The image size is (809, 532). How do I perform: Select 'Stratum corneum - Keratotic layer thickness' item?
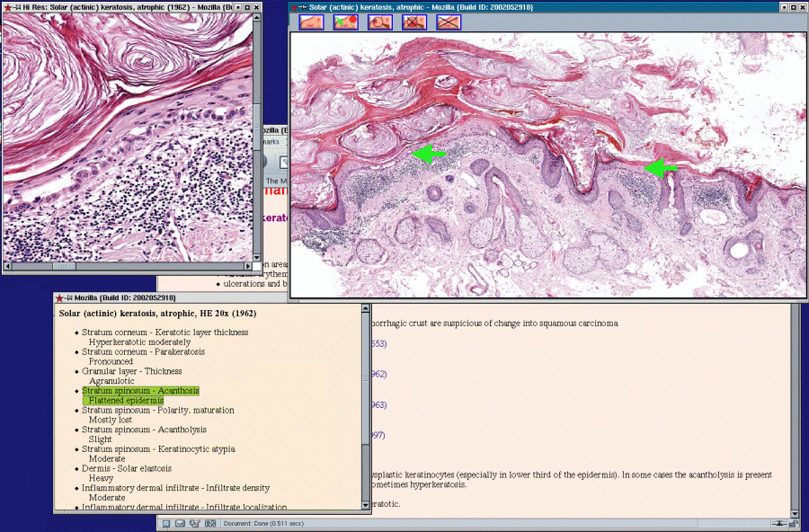click(x=165, y=332)
